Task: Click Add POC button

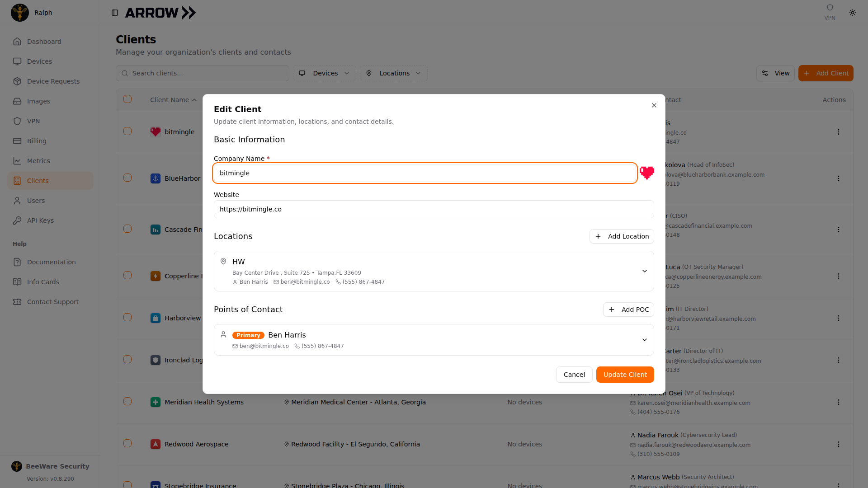Action: (x=628, y=310)
